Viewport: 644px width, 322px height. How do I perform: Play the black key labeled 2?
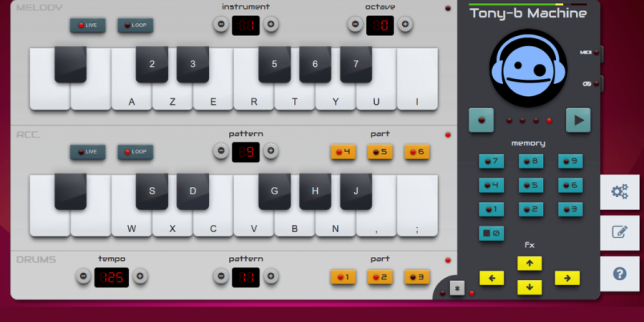click(x=152, y=64)
